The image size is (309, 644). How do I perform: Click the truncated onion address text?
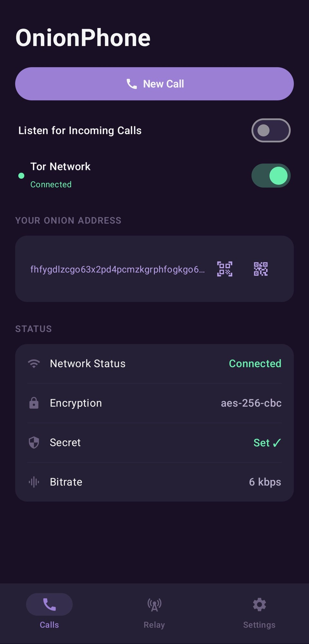[117, 269]
